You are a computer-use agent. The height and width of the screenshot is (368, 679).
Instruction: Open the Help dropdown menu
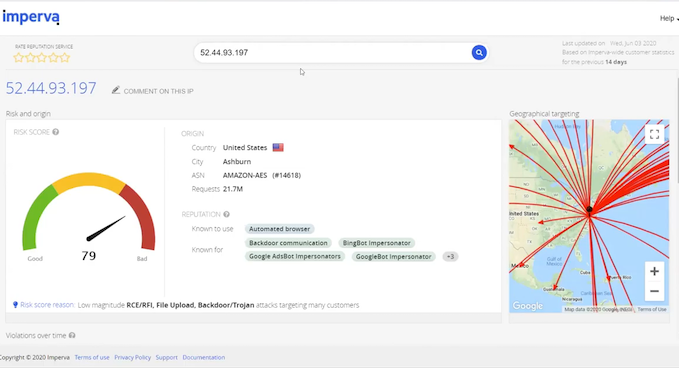pyautogui.click(x=669, y=18)
